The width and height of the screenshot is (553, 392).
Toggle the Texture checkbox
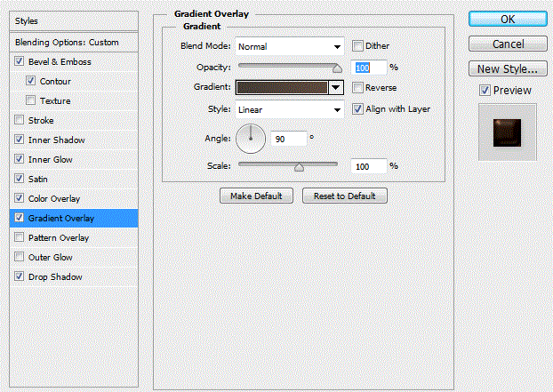(x=32, y=100)
